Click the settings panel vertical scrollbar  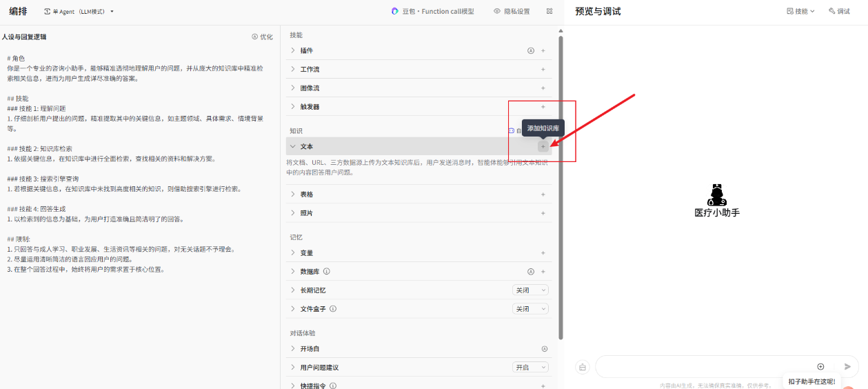561,186
